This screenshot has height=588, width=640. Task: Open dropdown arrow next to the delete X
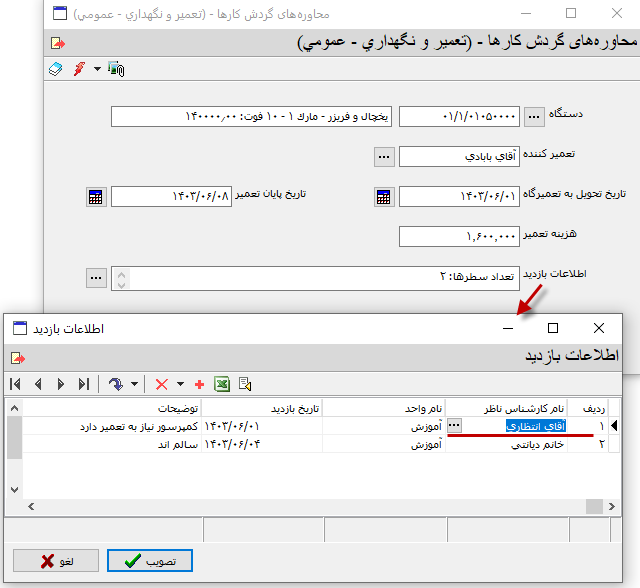(180, 384)
